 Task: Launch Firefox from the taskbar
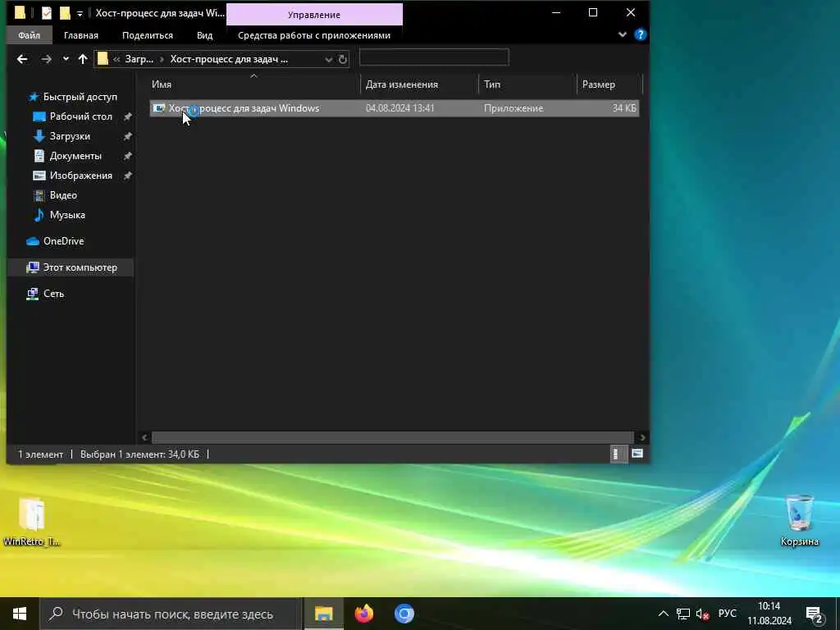click(x=363, y=614)
